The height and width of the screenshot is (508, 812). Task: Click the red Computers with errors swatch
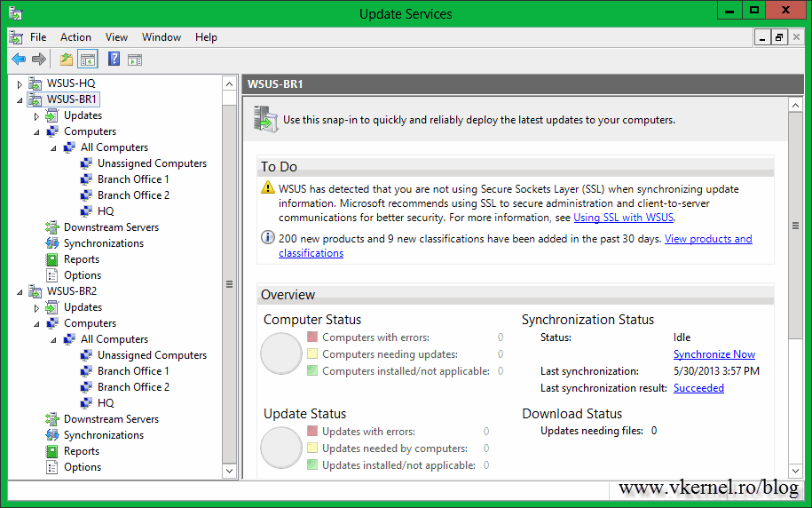(x=312, y=337)
